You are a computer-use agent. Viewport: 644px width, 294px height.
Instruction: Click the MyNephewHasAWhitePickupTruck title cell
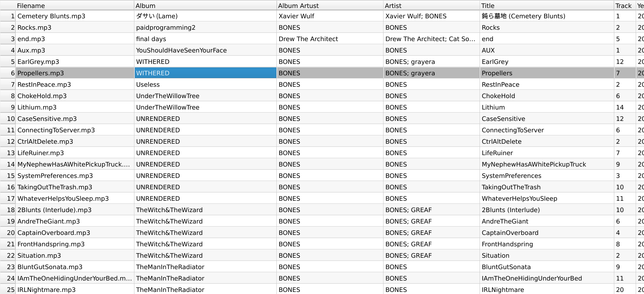point(546,164)
